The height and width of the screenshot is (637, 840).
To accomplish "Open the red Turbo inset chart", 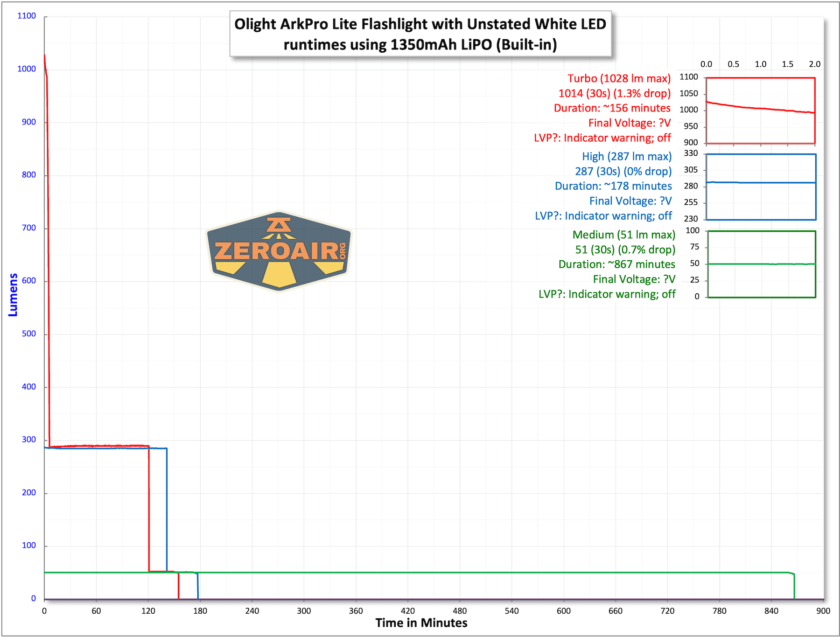I will (x=760, y=111).
